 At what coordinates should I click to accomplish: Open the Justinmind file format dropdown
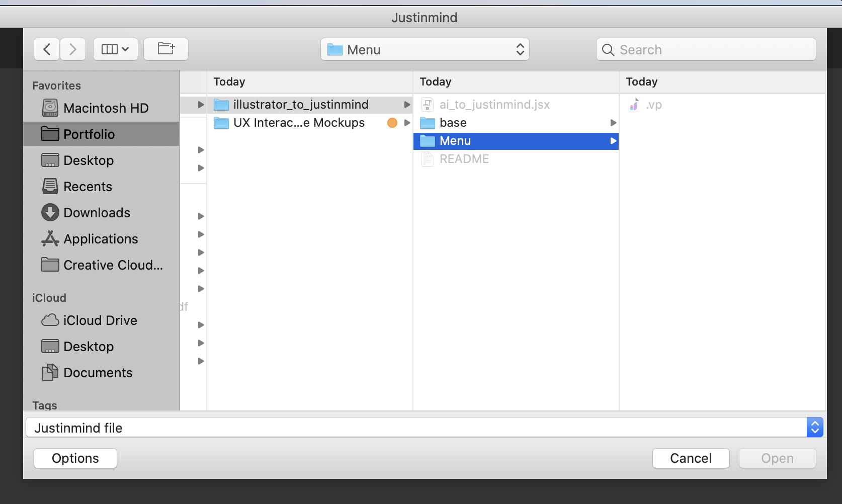[x=814, y=428]
